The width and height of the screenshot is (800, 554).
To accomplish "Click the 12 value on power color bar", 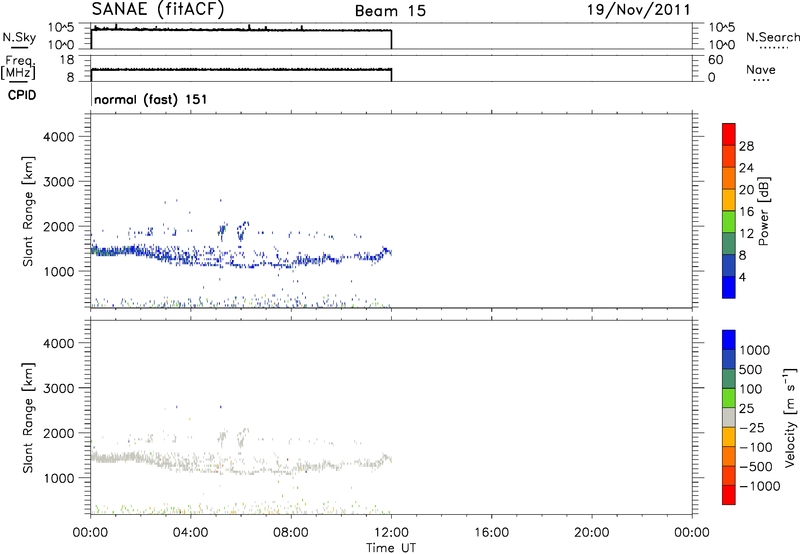I will coord(746,234).
